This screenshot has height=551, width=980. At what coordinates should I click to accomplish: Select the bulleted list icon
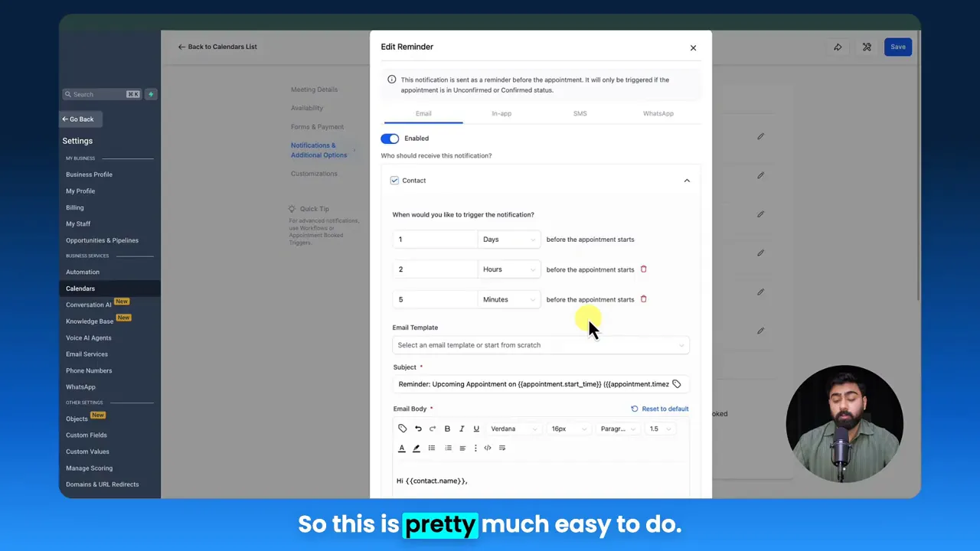click(x=432, y=448)
